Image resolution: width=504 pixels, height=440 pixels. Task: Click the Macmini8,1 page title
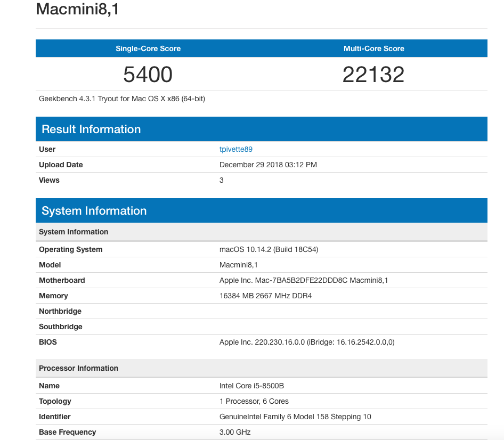pyautogui.click(x=77, y=9)
